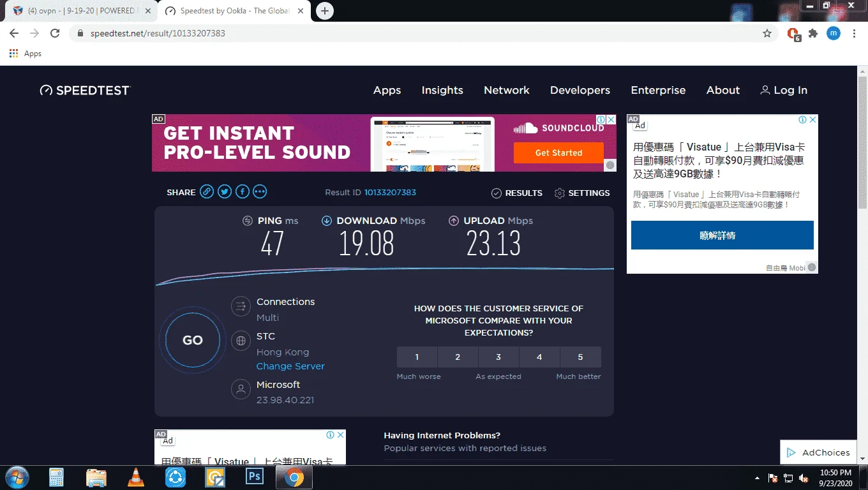This screenshot has width=868, height=490.
Task: Click the Connections mode icon
Action: tap(241, 307)
